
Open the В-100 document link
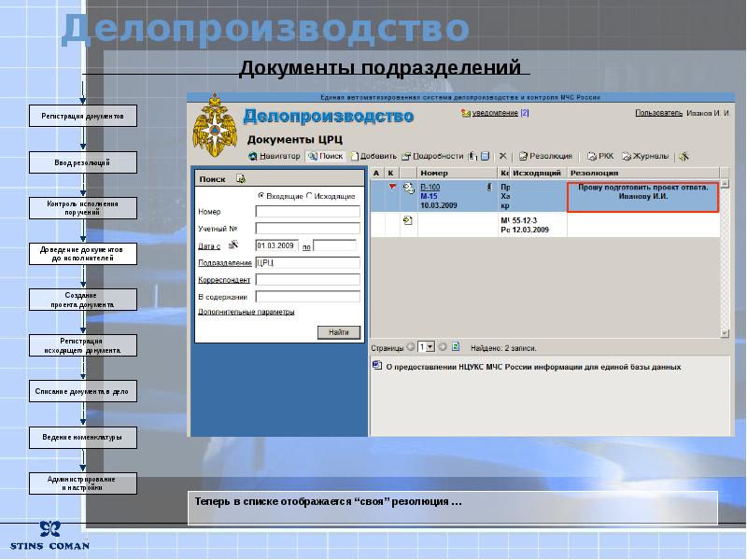pyautogui.click(x=430, y=188)
